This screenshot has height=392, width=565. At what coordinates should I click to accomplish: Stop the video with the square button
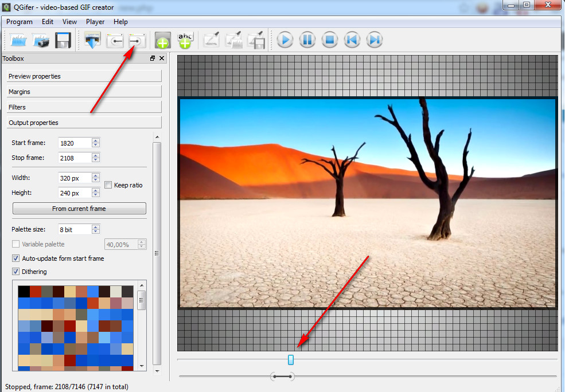329,40
